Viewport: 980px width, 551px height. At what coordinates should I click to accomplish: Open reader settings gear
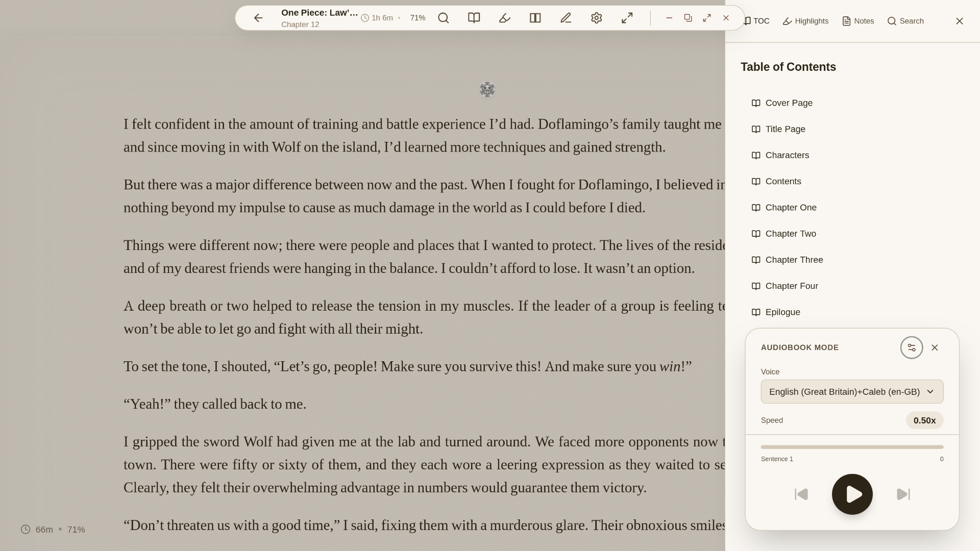[x=596, y=18]
